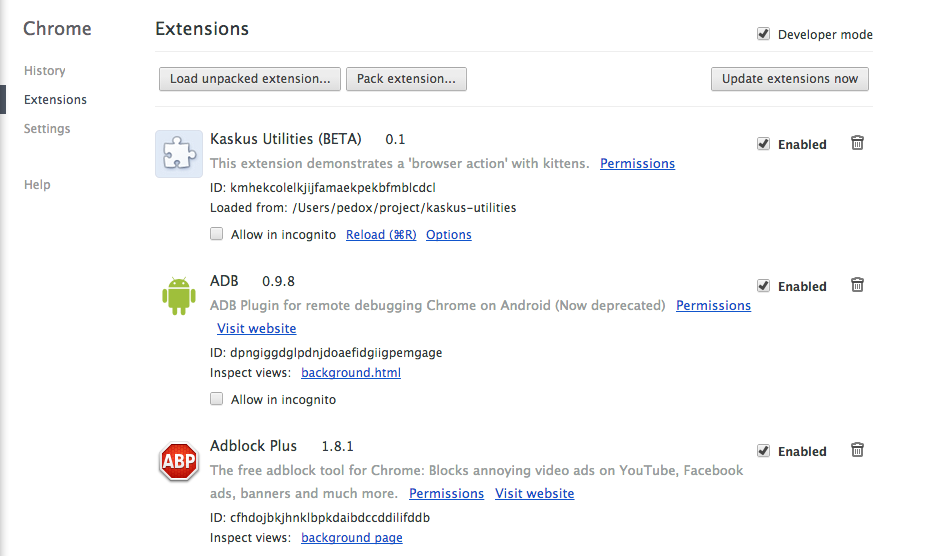Click Load unpacked extension button

[x=250, y=79]
